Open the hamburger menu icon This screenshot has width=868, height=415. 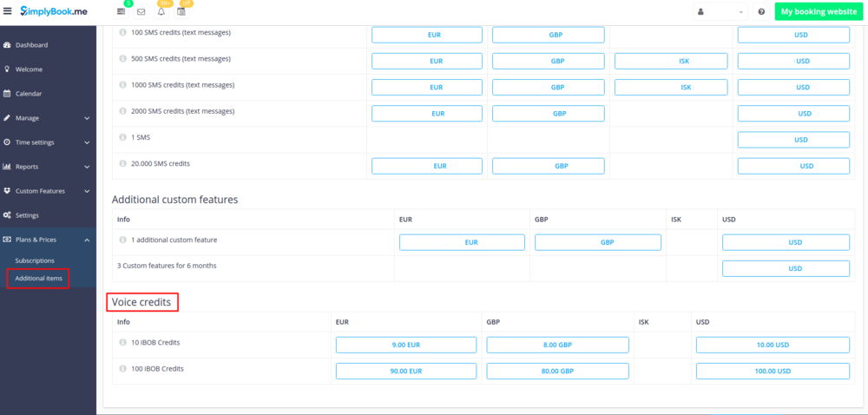coord(8,11)
